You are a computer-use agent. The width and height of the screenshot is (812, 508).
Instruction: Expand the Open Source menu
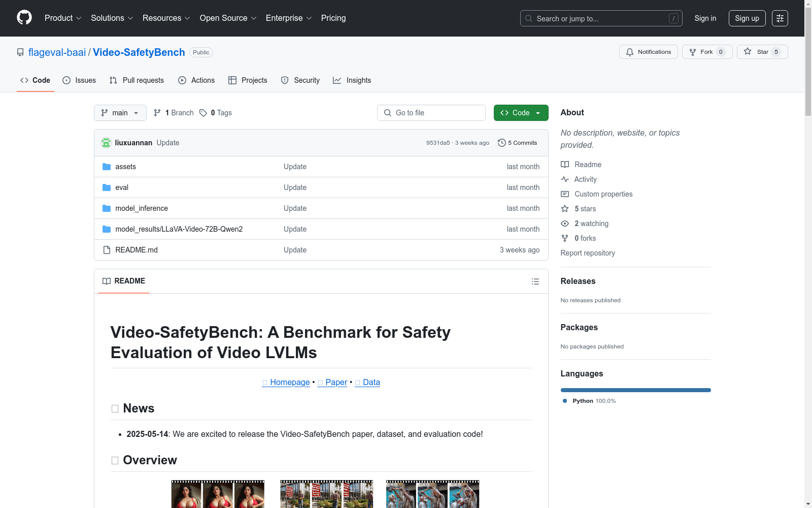(x=228, y=18)
